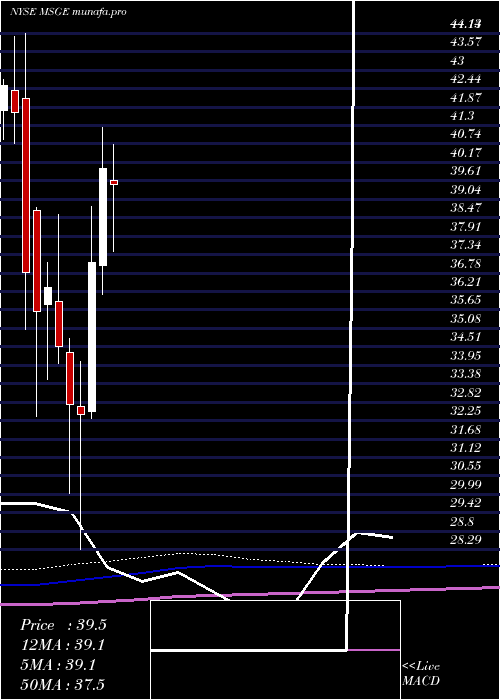The height and width of the screenshot is (700, 500).
Task: Click the 32.25 price axis label
Action: (x=466, y=411)
